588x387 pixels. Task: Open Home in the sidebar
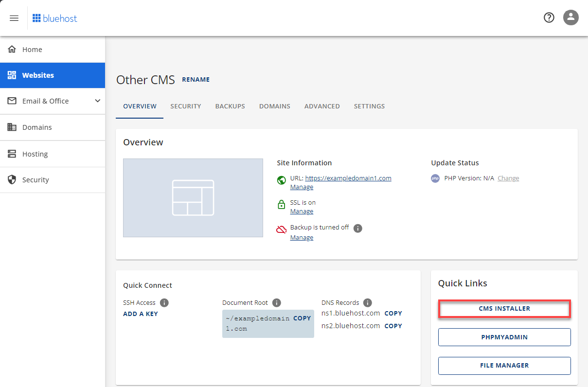click(x=53, y=49)
